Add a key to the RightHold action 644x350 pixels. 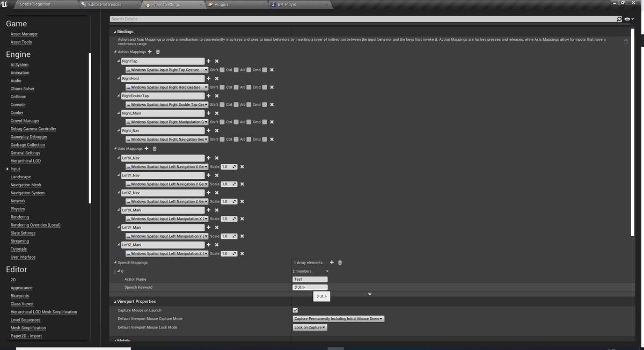pyautogui.click(x=209, y=78)
